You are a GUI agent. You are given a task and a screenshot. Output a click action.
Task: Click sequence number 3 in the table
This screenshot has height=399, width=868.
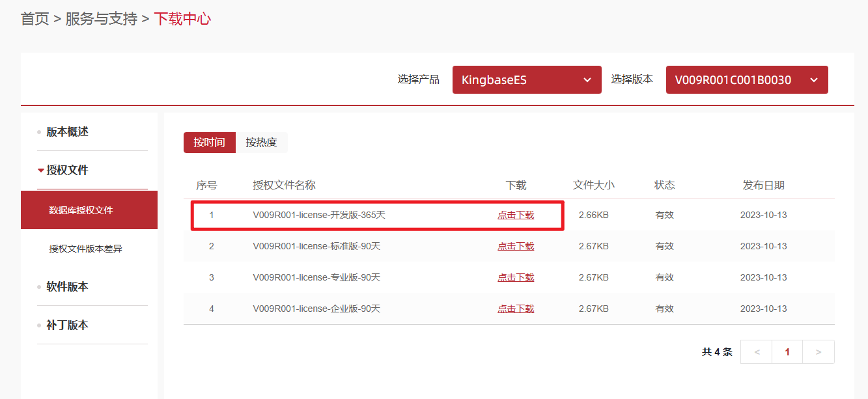click(x=211, y=277)
